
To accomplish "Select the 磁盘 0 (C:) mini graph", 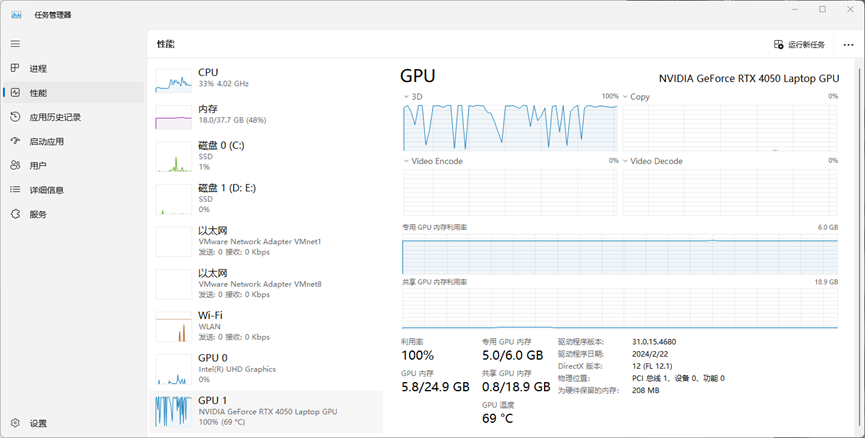I will [x=174, y=157].
